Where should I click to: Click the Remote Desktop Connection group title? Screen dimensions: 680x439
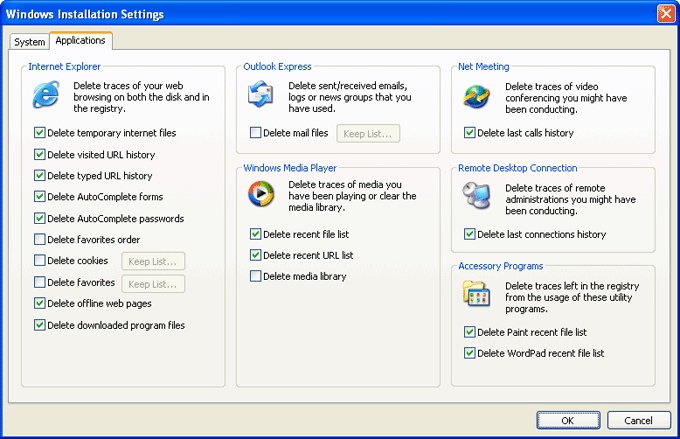(517, 168)
